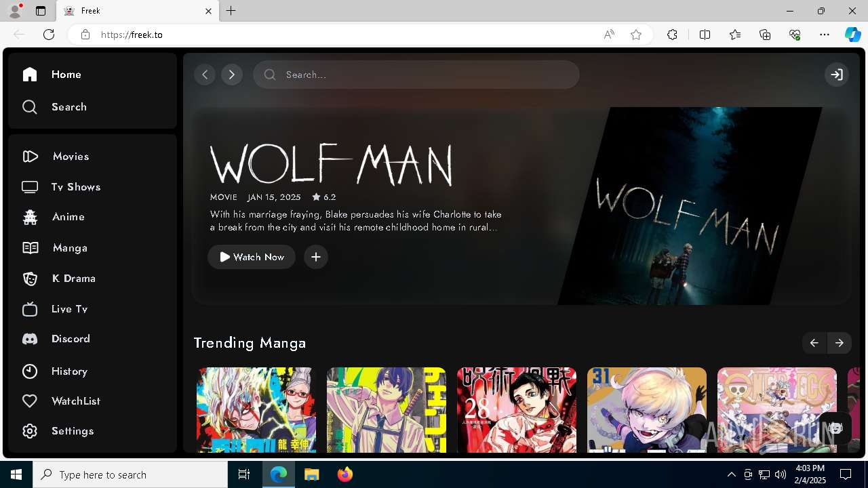Click the Trending Manga heading
868x488 pixels.
(x=250, y=343)
